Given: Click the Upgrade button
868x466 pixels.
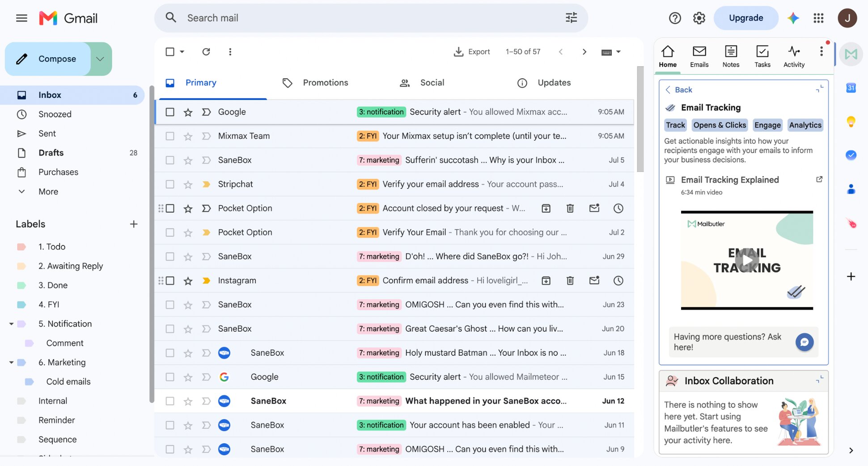Looking at the screenshot, I should tap(745, 18).
